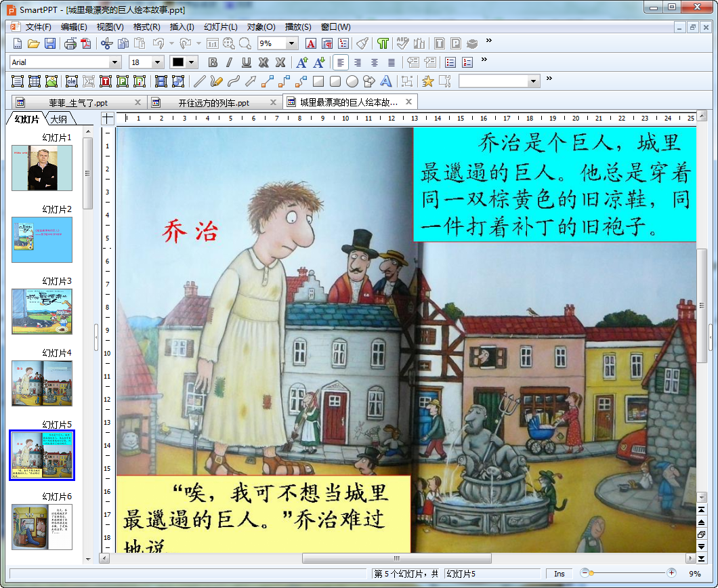The width and height of the screenshot is (718, 588).
Task: Select the 幻灯片6 thumbnail
Action: (42, 526)
